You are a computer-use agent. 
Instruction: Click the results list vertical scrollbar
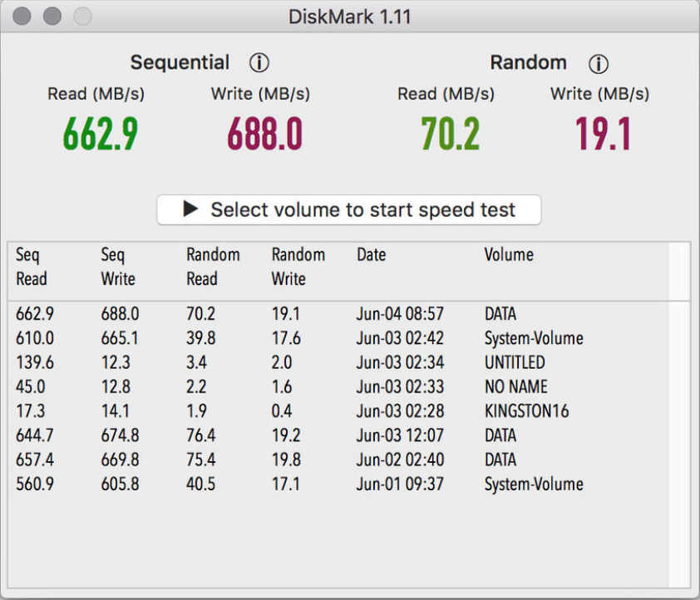tap(678, 416)
